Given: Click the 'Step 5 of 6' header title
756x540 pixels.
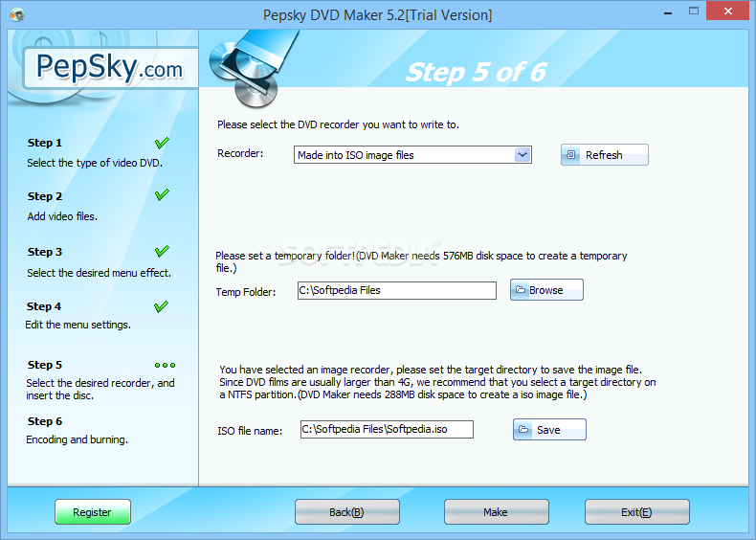Looking at the screenshot, I should (x=476, y=73).
